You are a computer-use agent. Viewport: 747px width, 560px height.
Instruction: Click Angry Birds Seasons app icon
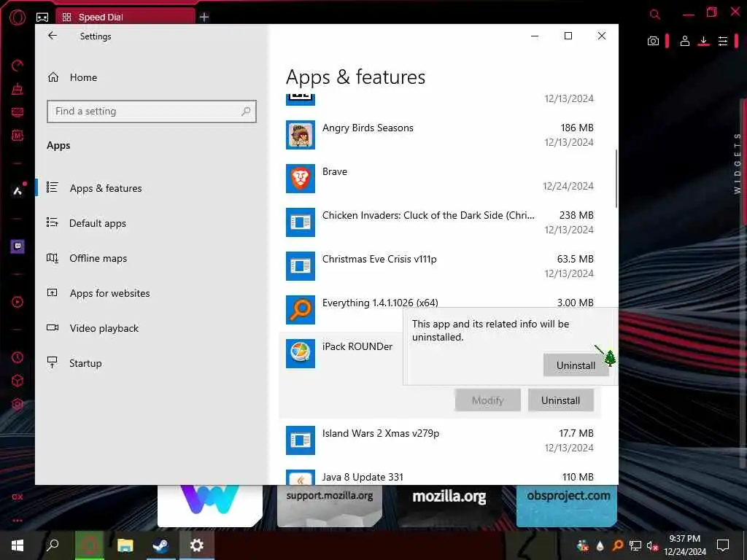click(x=300, y=135)
